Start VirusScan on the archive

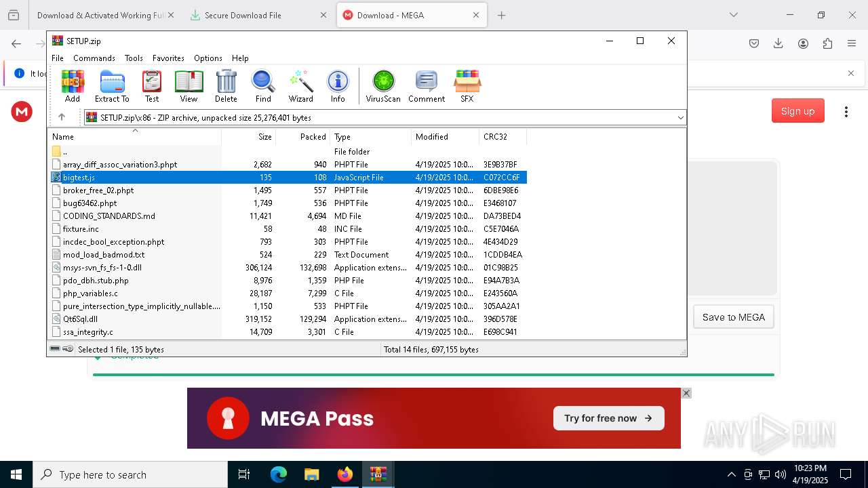pyautogui.click(x=383, y=86)
